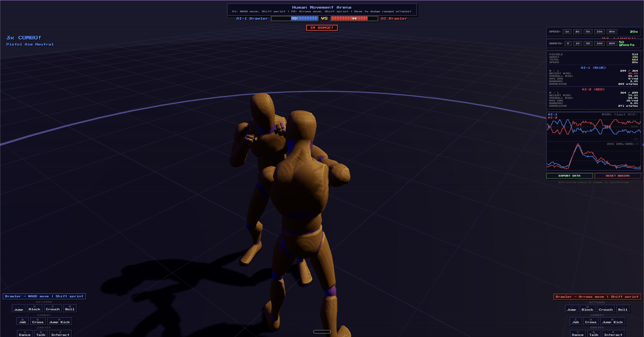Click the EXPORT DATA button

569,176
